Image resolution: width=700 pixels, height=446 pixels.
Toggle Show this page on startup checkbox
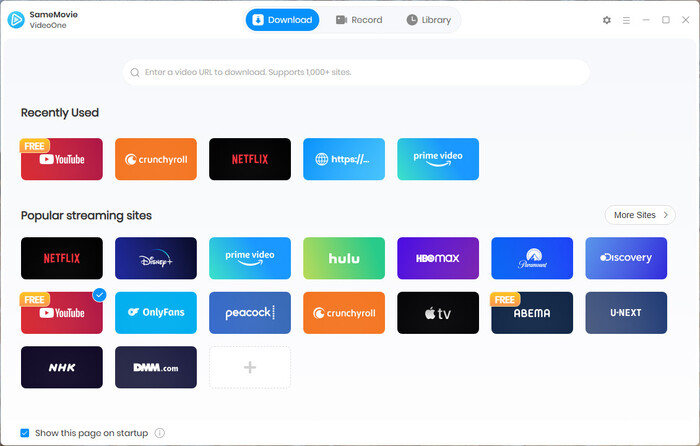coord(25,433)
